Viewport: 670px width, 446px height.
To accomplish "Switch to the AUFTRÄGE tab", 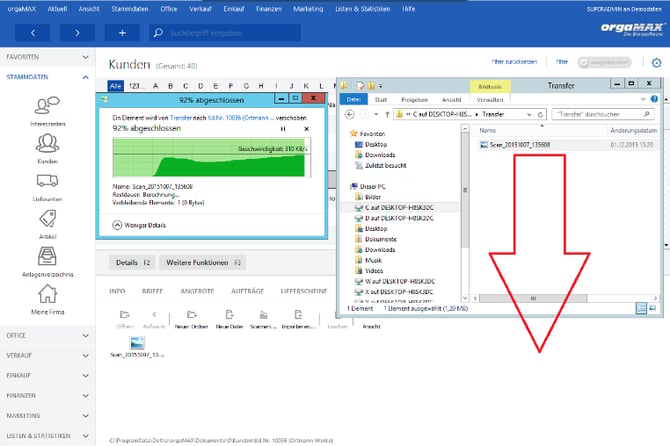I will (x=247, y=291).
